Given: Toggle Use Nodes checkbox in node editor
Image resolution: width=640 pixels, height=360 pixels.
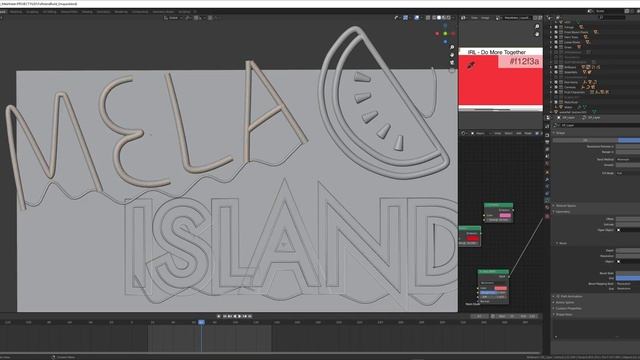Looking at the screenshot, I should coord(537,133).
